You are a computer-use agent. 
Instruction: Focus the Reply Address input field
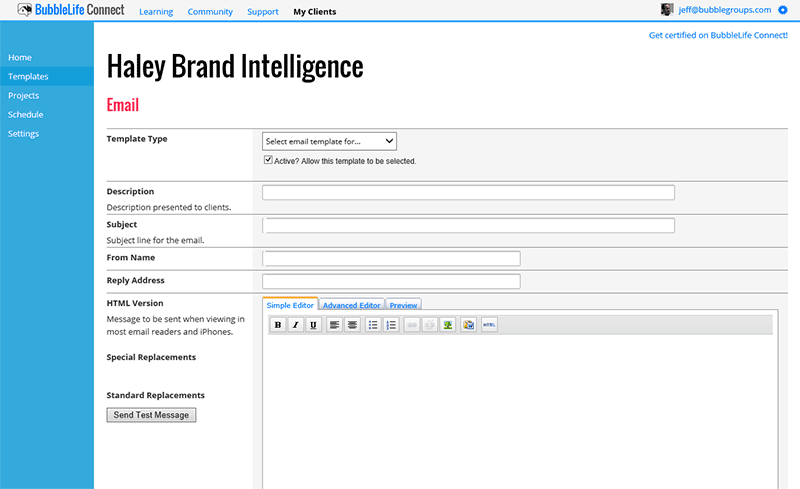click(391, 281)
